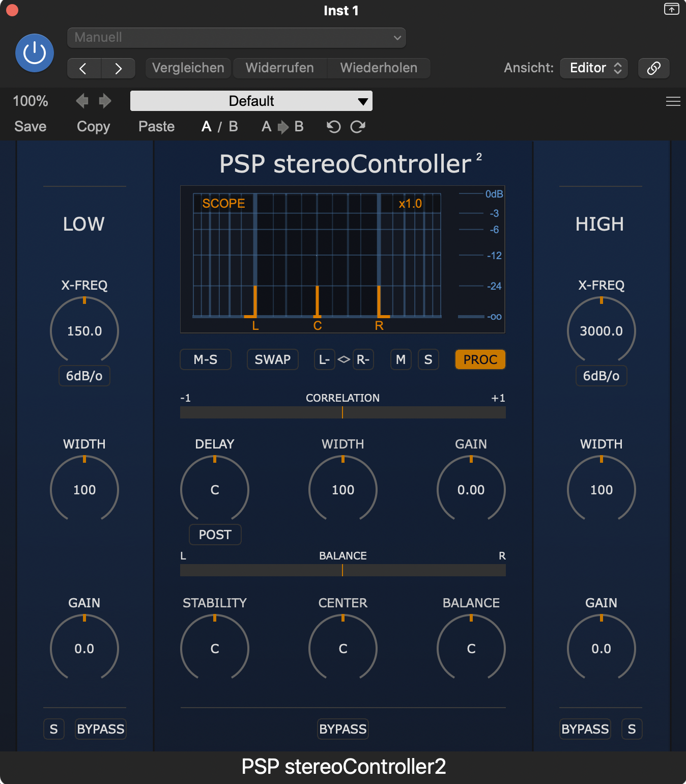Open the Ansicht Editor selector
The width and height of the screenshot is (686, 784).
point(594,68)
